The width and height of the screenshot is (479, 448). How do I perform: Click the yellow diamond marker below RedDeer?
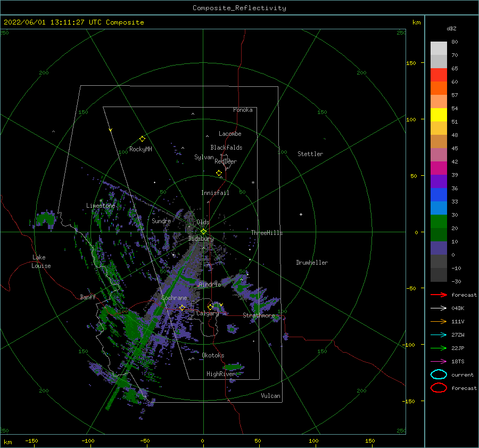[219, 173]
